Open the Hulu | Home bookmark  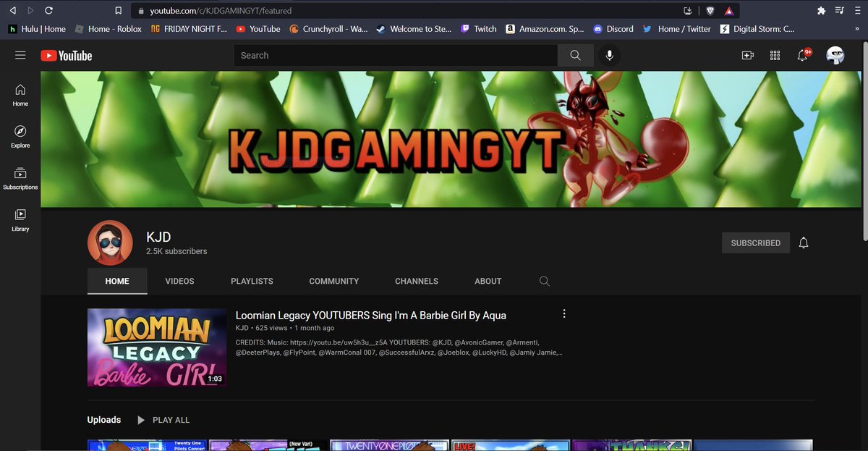[x=37, y=29]
